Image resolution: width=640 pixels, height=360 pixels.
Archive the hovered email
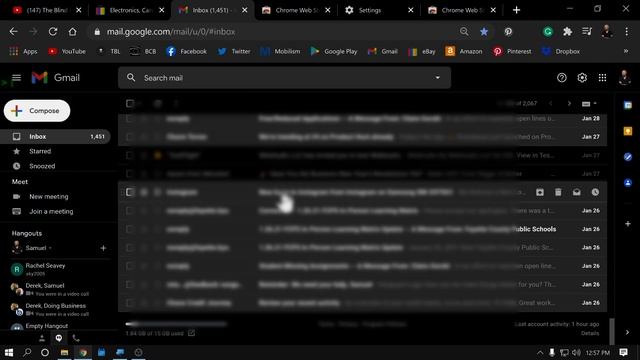540,192
